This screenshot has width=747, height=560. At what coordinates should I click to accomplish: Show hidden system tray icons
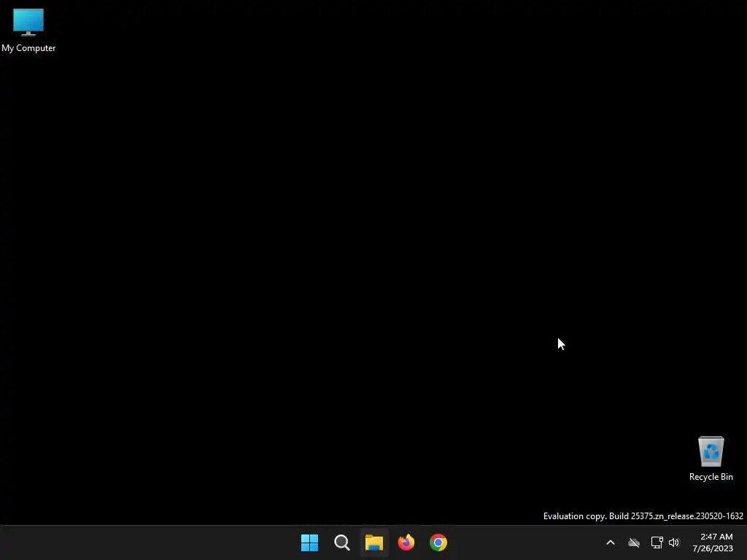pyautogui.click(x=611, y=542)
